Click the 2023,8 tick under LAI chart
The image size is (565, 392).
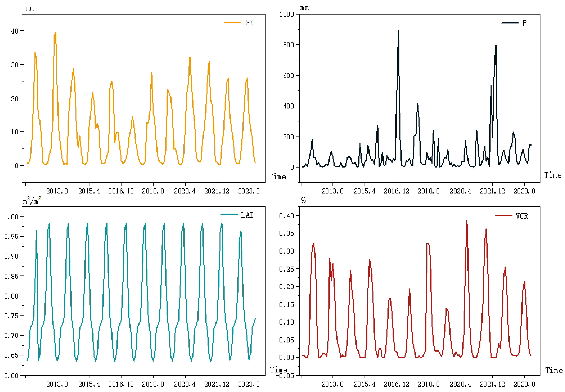click(x=249, y=384)
